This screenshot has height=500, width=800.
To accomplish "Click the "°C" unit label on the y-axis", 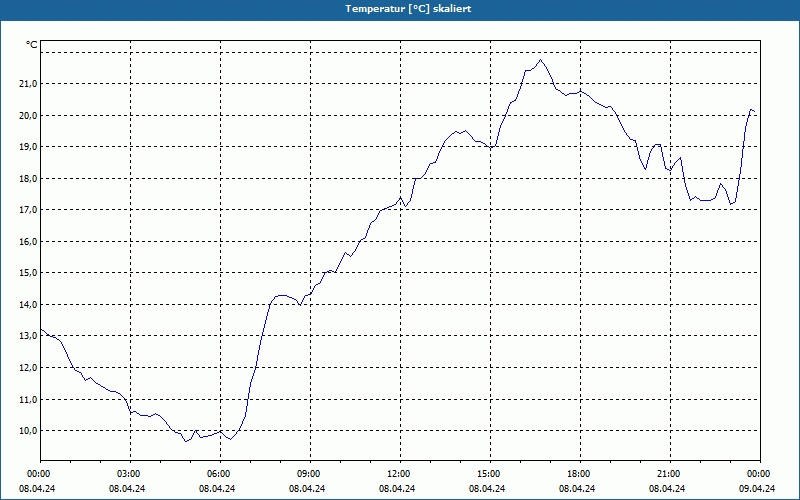I will [x=32, y=45].
